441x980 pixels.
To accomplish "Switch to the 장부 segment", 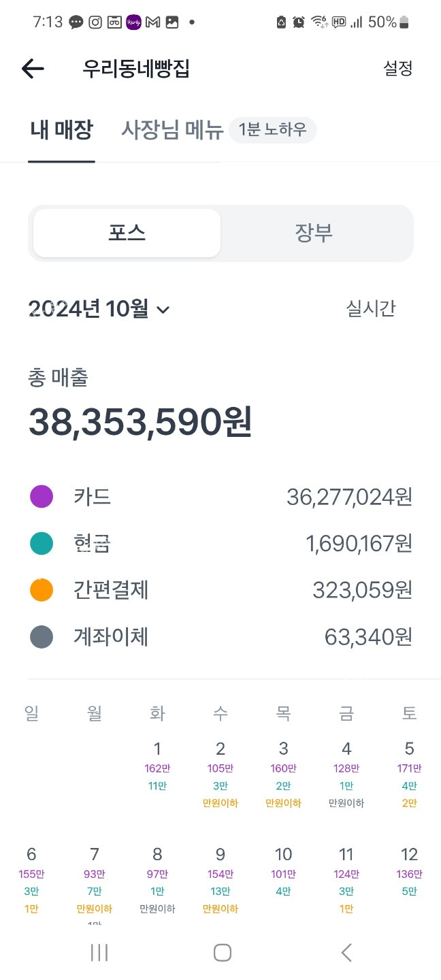I will click(x=314, y=233).
